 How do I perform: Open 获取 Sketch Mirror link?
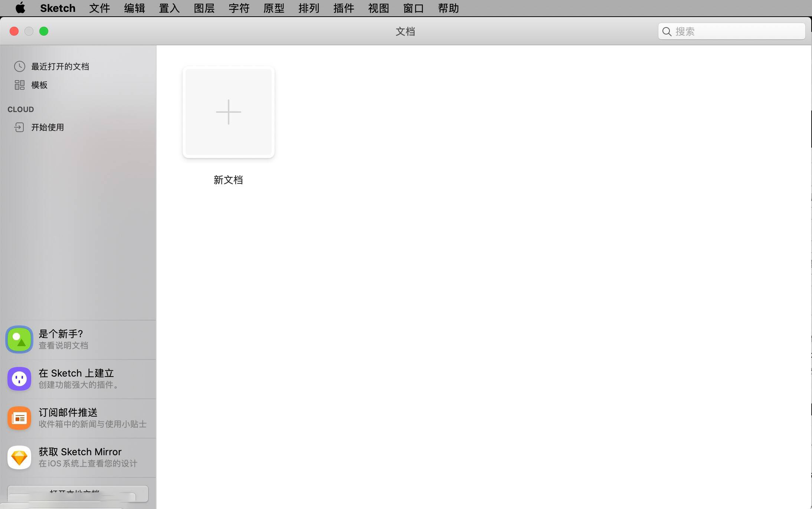coord(78,457)
